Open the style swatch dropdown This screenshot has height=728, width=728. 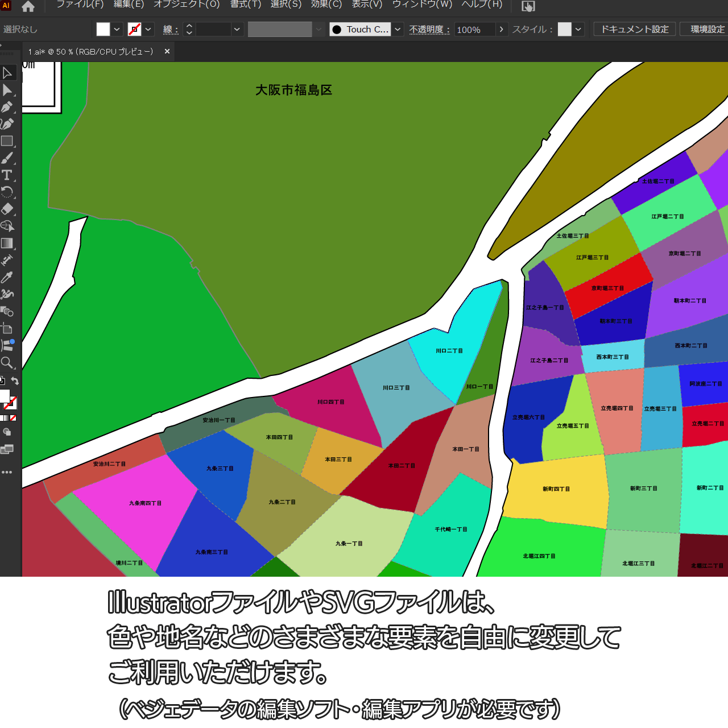pos(578,30)
